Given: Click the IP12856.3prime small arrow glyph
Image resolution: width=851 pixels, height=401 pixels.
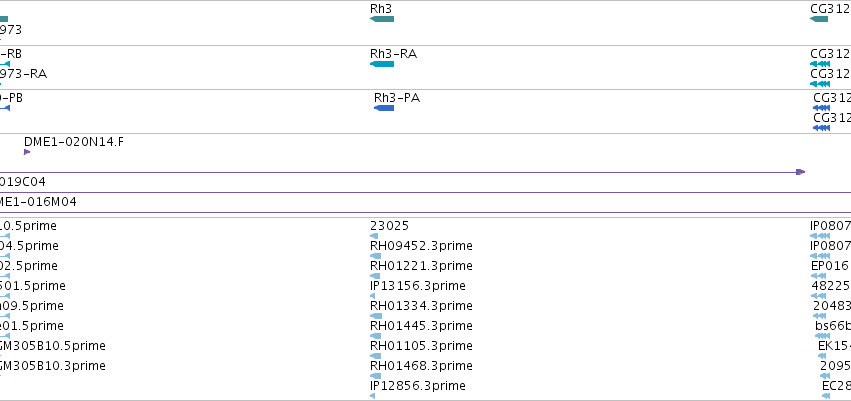Looking at the screenshot, I should click(372, 396).
